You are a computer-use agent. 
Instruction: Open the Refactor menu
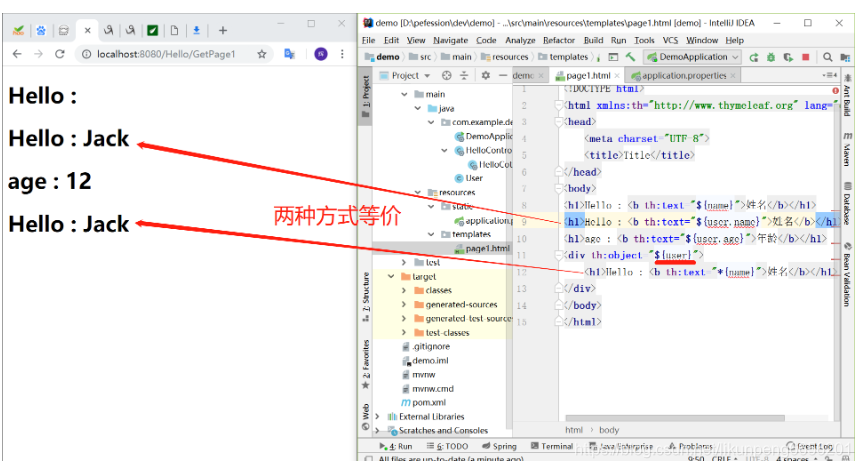(558, 40)
